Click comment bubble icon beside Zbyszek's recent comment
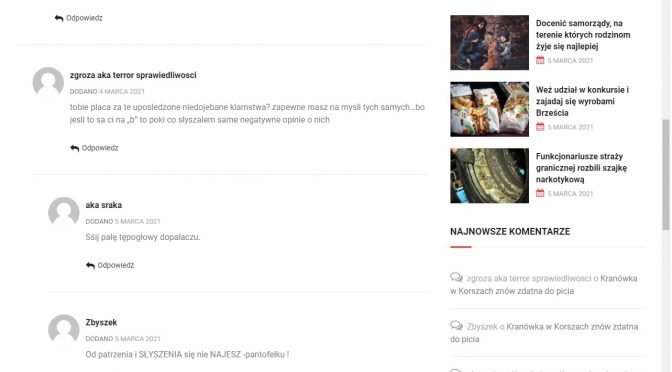Screen dimensions: 672x372 (x=456, y=326)
